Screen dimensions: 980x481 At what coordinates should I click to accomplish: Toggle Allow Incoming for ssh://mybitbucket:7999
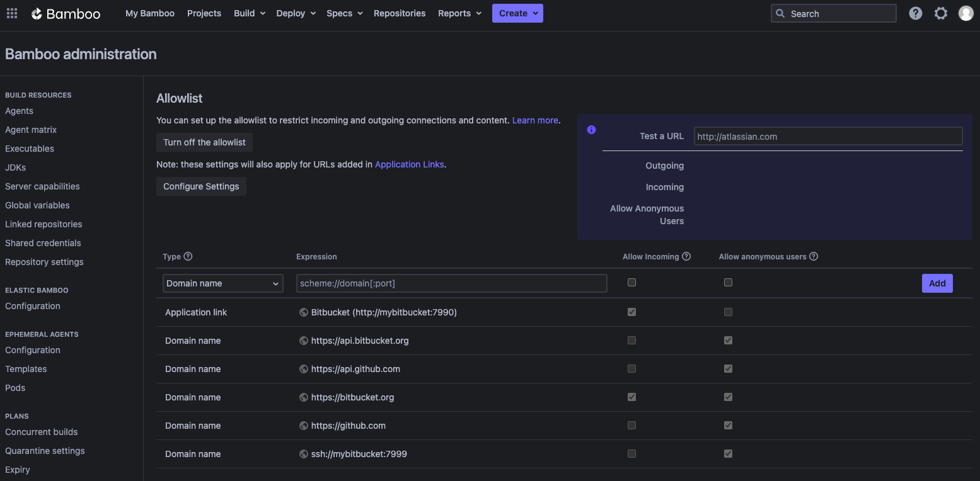coord(631,453)
